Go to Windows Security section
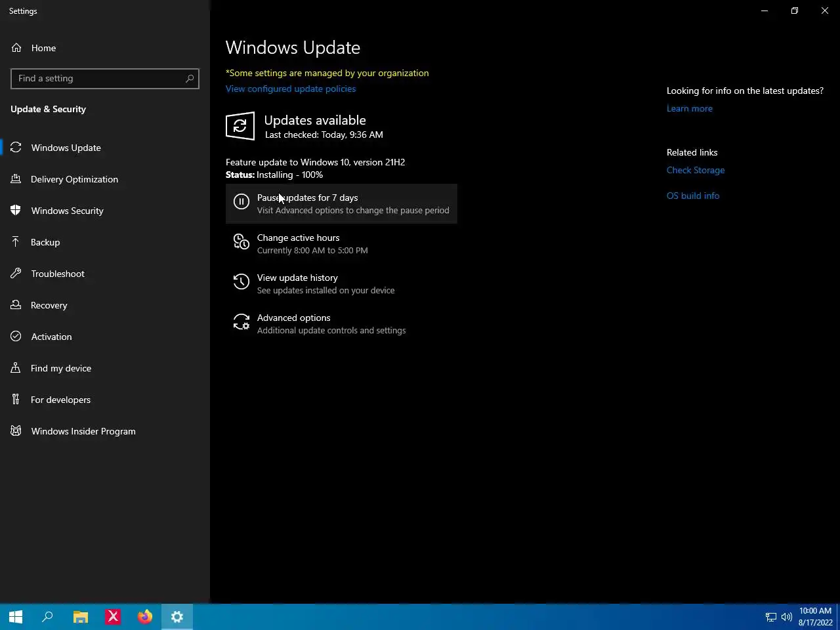840x630 pixels. tap(105, 211)
